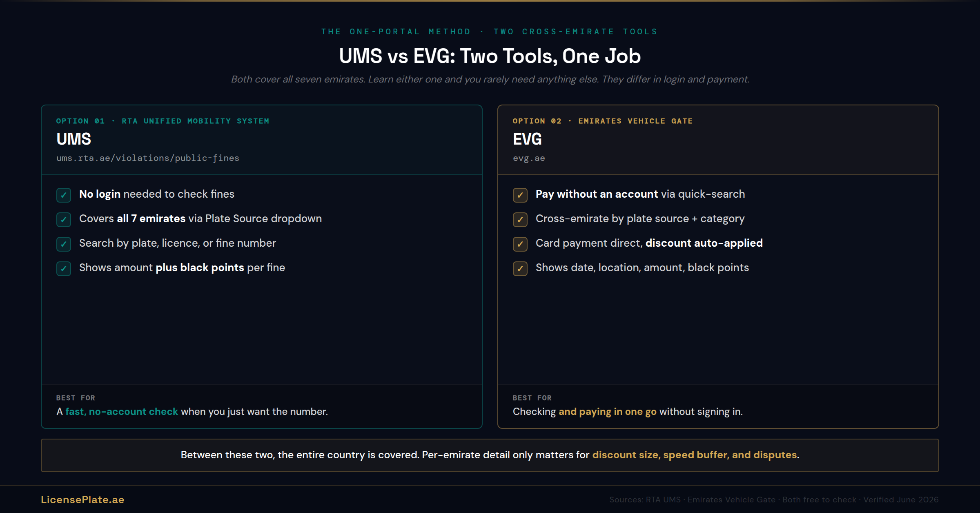
Task: Click the evg.ae URL
Action: click(529, 158)
